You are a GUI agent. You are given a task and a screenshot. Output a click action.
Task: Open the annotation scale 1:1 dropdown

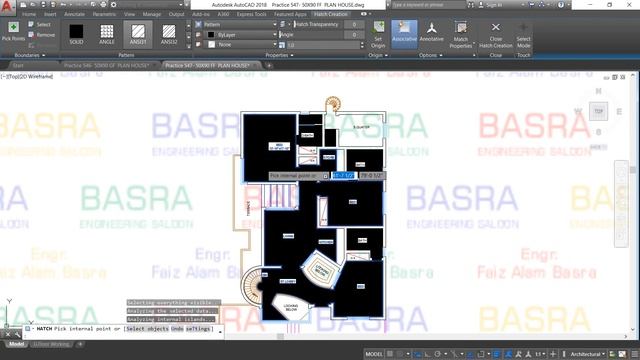coord(540,354)
